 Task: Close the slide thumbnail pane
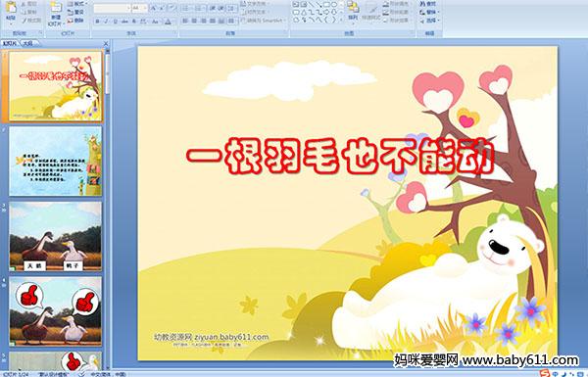[106, 43]
